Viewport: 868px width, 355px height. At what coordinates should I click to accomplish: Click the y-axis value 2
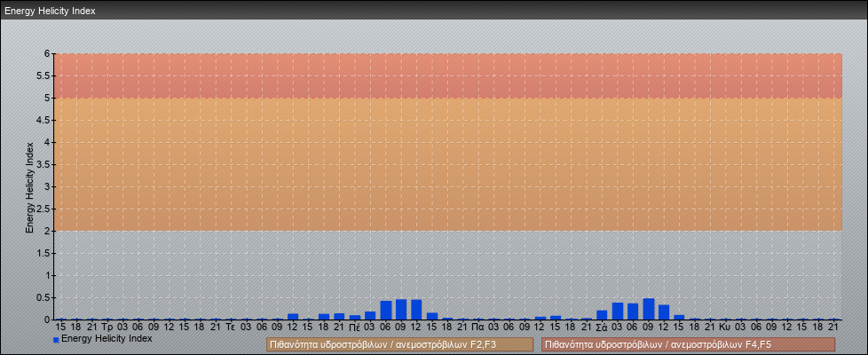pyautogui.click(x=48, y=231)
